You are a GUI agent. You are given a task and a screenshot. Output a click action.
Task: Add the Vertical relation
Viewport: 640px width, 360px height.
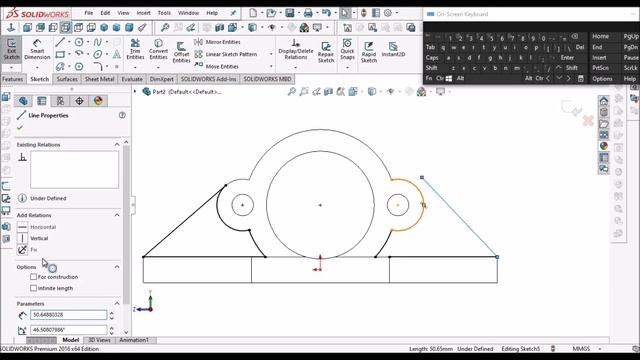click(x=33, y=238)
